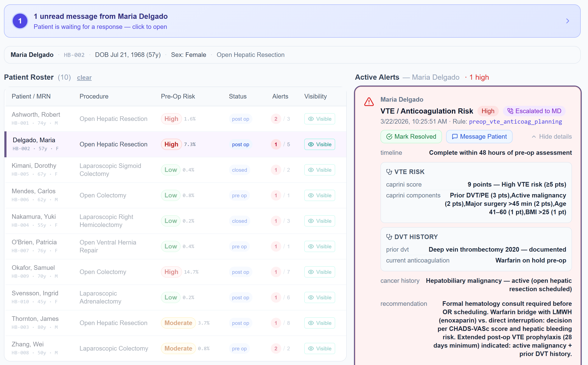Click the checkmark icon in Mark Resolved
This screenshot has width=588, height=365.
(389, 136)
